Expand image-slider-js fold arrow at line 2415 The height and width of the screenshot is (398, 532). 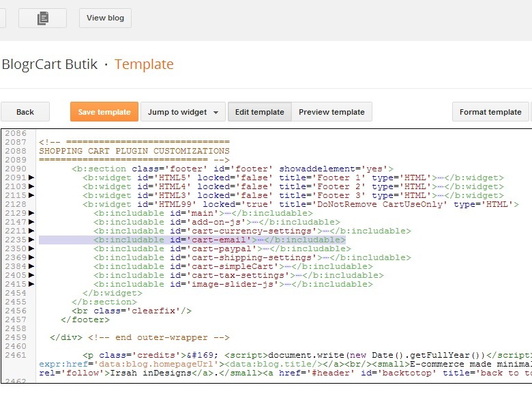point(31,285)
